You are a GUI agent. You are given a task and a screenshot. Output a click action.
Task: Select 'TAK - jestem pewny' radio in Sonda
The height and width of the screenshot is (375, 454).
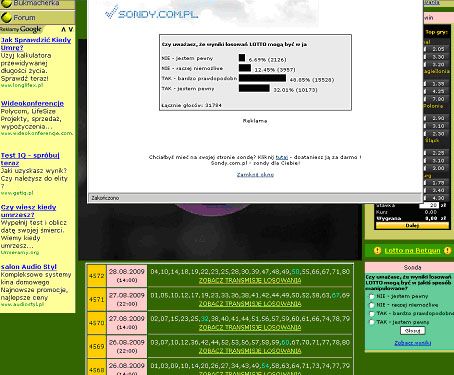point(372,322)
